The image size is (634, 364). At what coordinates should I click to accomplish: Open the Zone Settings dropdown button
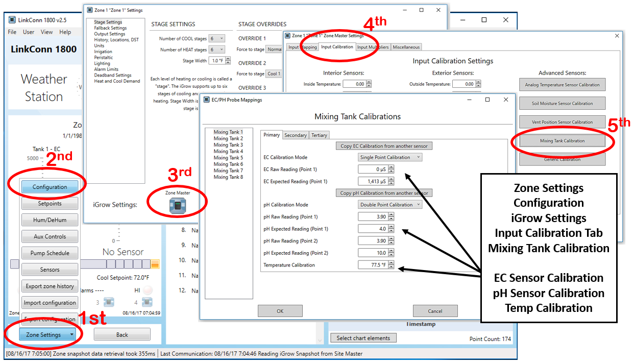point(48,335)
